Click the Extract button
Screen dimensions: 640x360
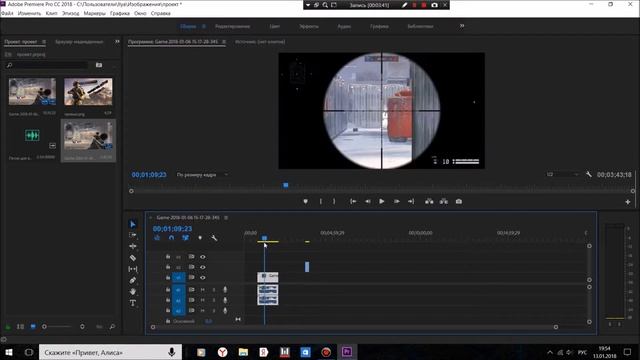(444, 202)
